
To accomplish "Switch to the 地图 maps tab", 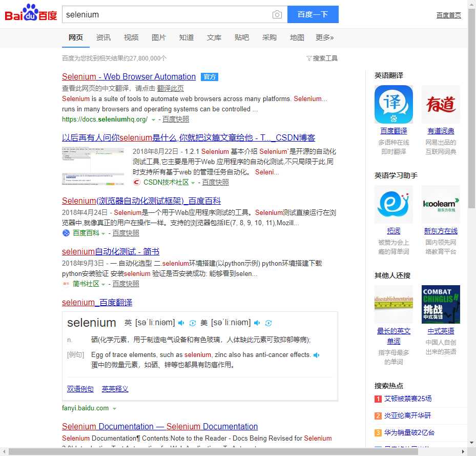I will 297,37.
